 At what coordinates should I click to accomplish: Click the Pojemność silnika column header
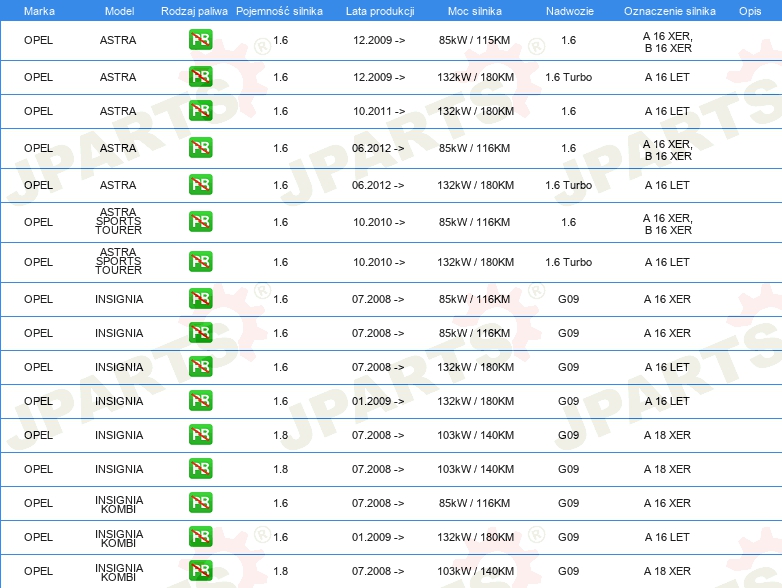click(x=280, y=10)
